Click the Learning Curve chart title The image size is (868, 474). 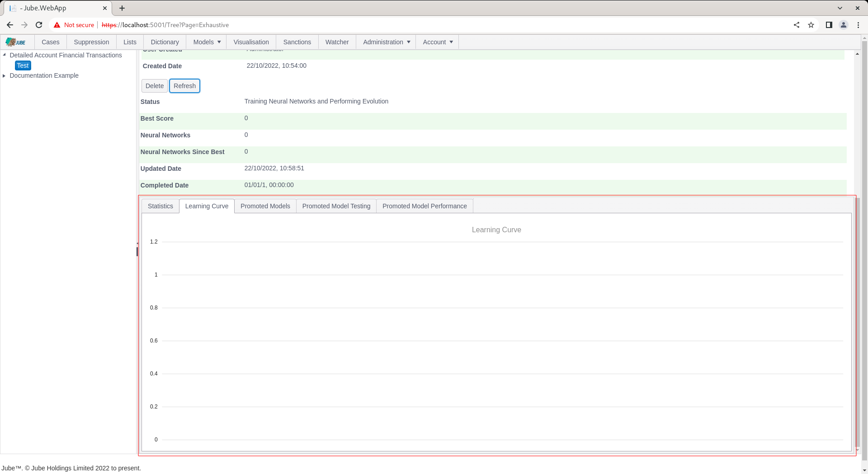click(496, 230)
